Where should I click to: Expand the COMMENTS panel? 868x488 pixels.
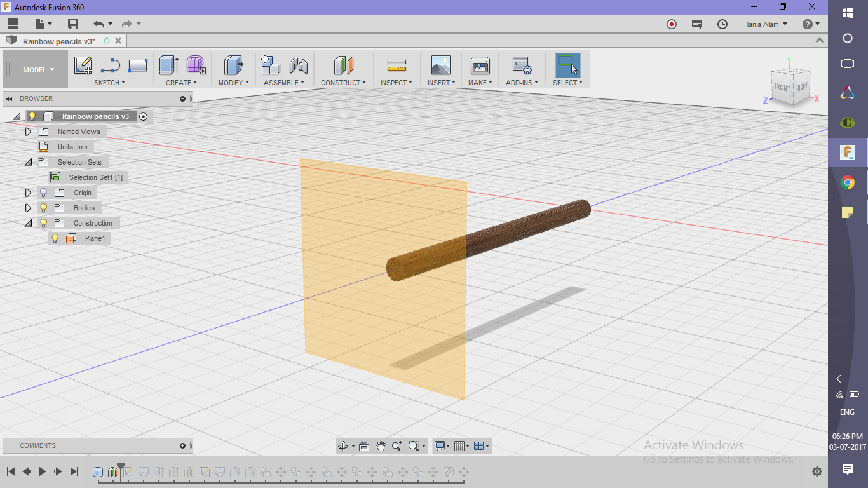[x=183, y=445]
